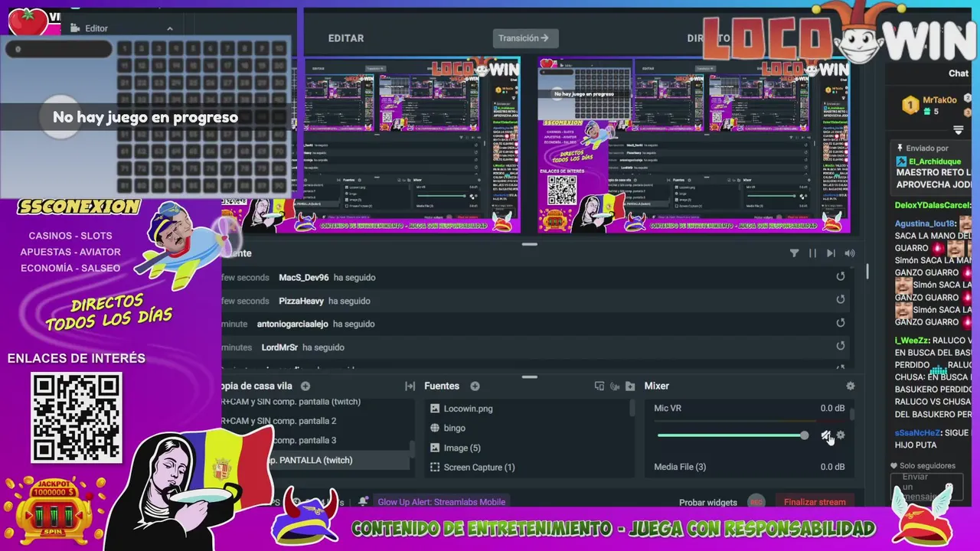Click the image icon of Locowin.png source

(435, 409)
